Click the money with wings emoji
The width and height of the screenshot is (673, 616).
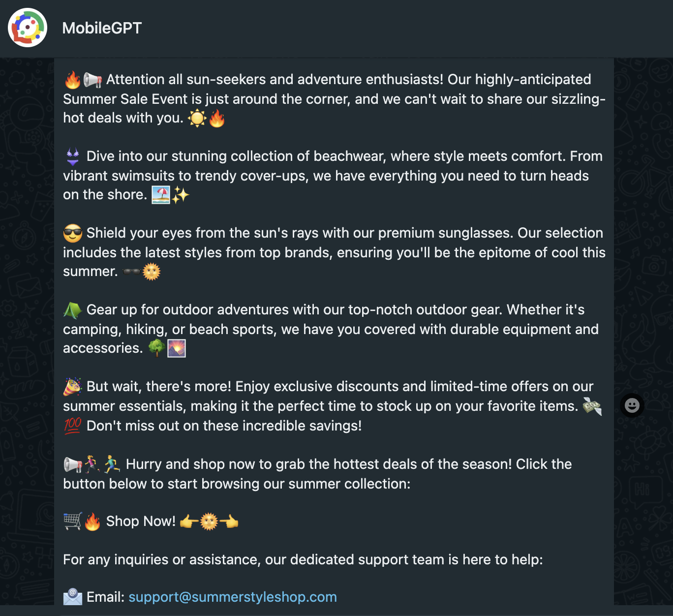tap(592, 406)
